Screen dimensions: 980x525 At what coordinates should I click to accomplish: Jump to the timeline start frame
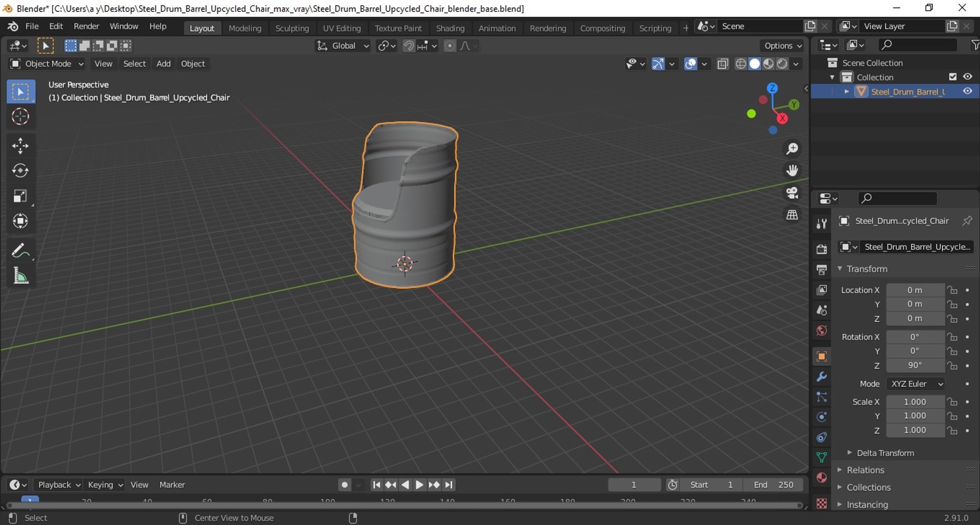[376, 485]
